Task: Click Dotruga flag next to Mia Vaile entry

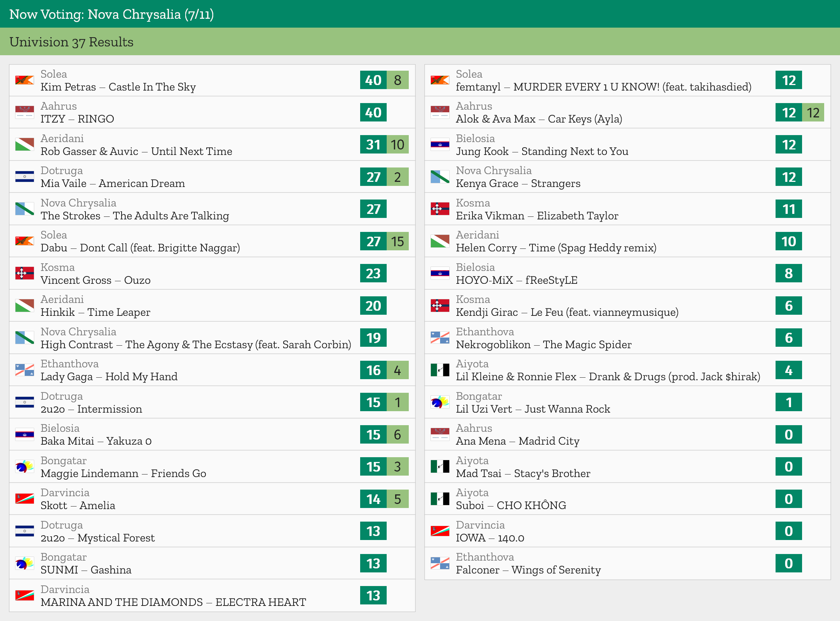Action: point(24,177)
